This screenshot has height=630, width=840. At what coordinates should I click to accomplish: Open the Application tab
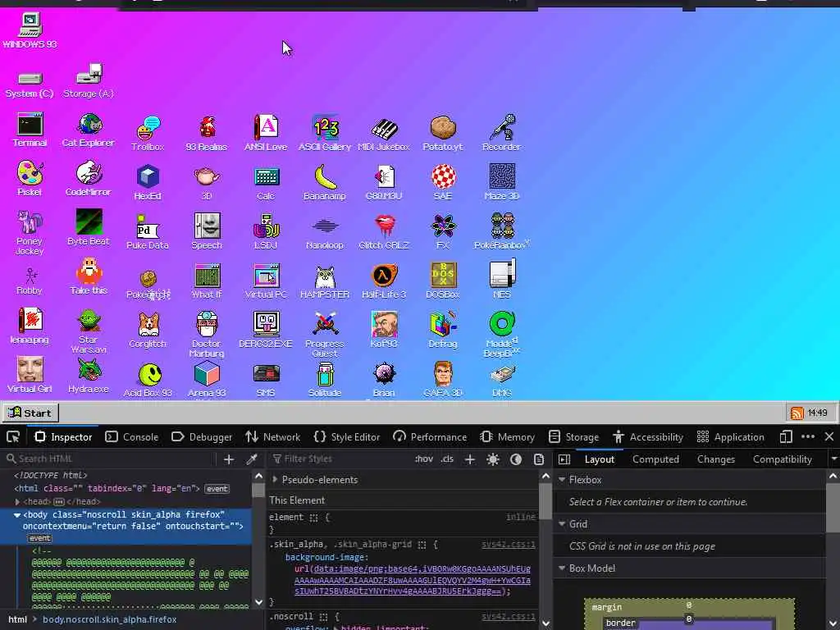click(x=731, y=437)
